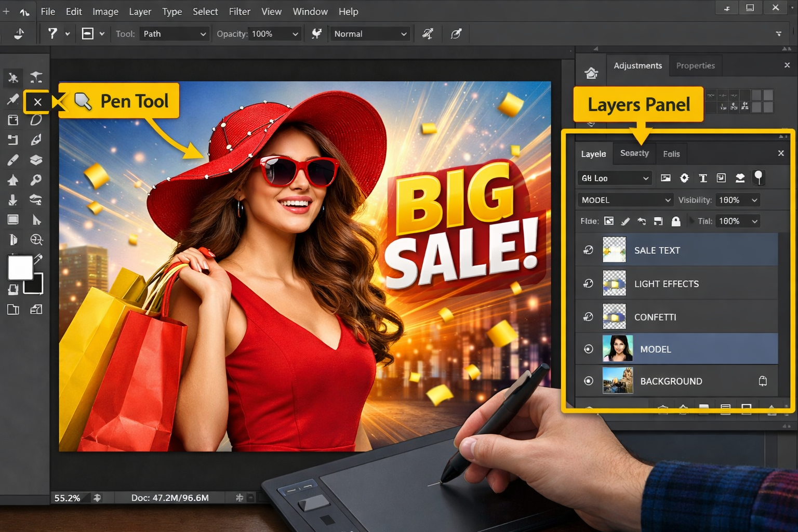Viewport: 798px width, 532px height.
Task: Open the Opacity 100% dropdown
Action: coord(274,34)
